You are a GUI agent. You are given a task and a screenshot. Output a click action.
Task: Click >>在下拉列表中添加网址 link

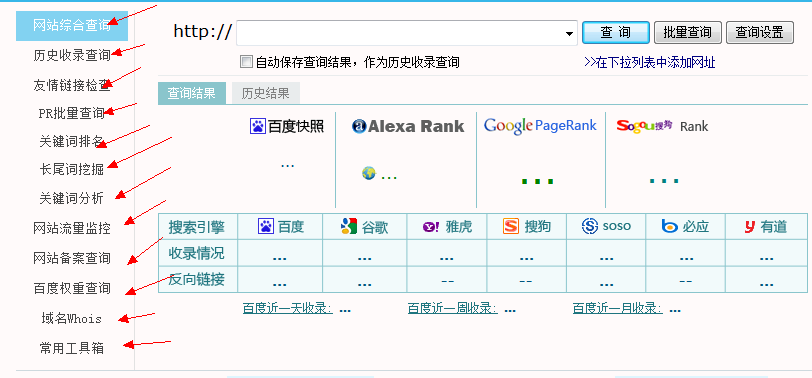click(649, 63)
